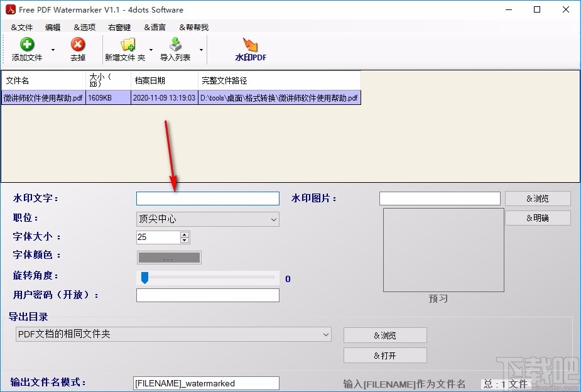The image size is (581, 392).
Task: Click &浏览 button beside 水印图片 field
Action: click(538, 199)
